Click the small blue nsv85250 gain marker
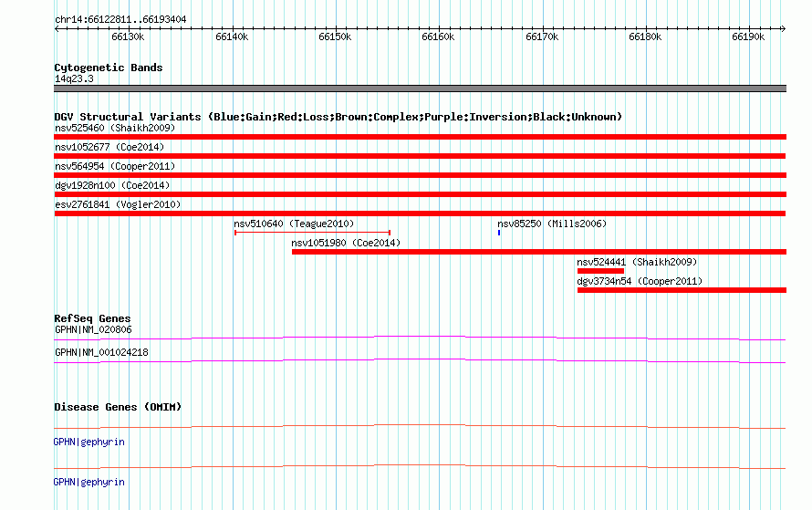This screenshot has height=510, width=812. 499,233
